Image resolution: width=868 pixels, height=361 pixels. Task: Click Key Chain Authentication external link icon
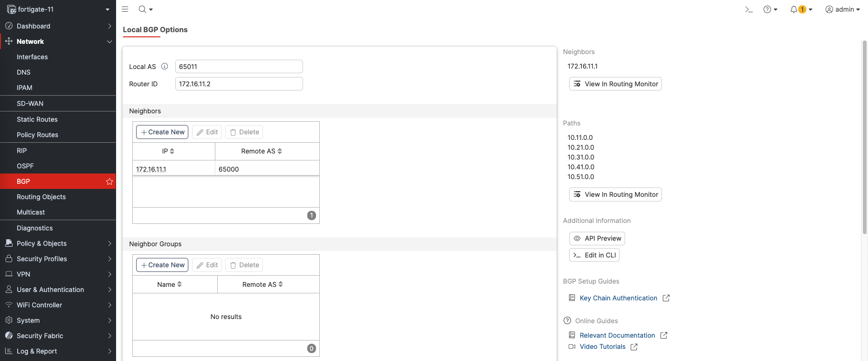pyautogui.click(x=666, y=298)
